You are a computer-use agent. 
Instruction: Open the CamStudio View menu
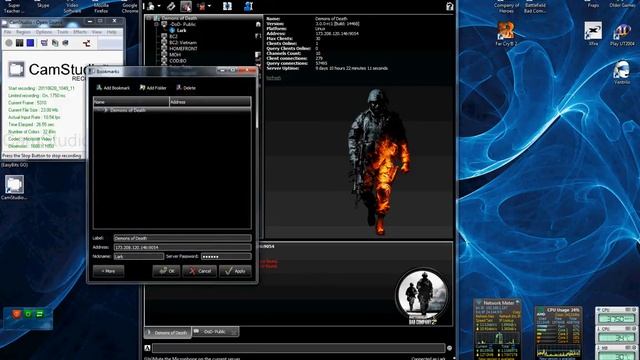97,32
